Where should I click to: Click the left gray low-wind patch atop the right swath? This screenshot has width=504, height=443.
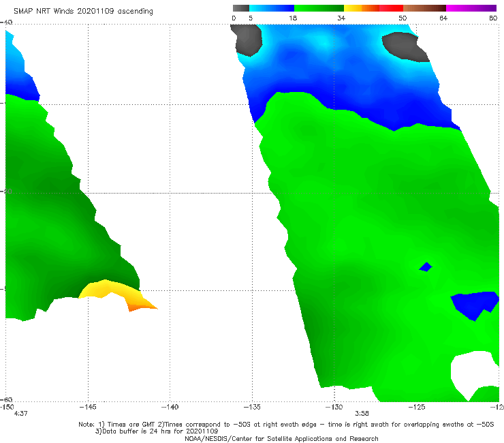pyautogui.click(x=247, y=40)
